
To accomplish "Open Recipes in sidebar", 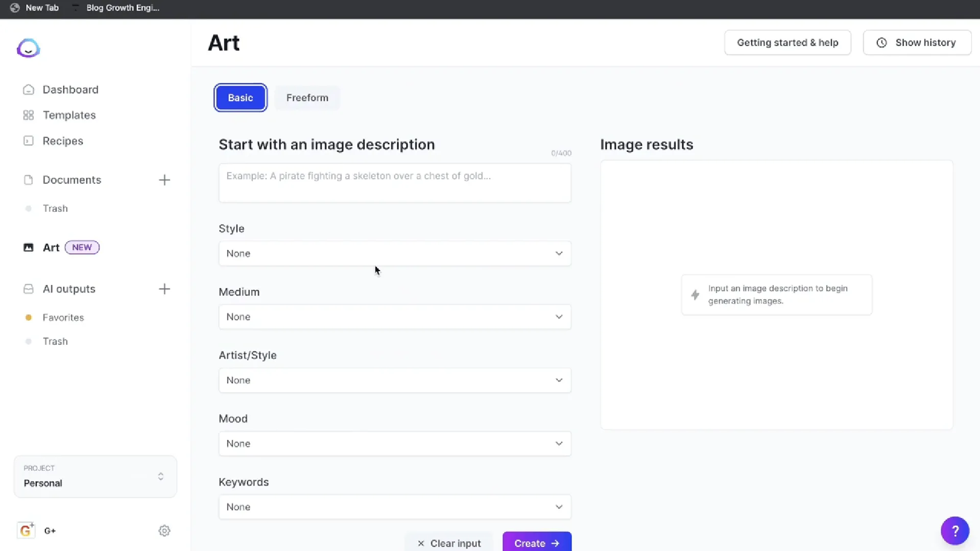I will (63, 141).
